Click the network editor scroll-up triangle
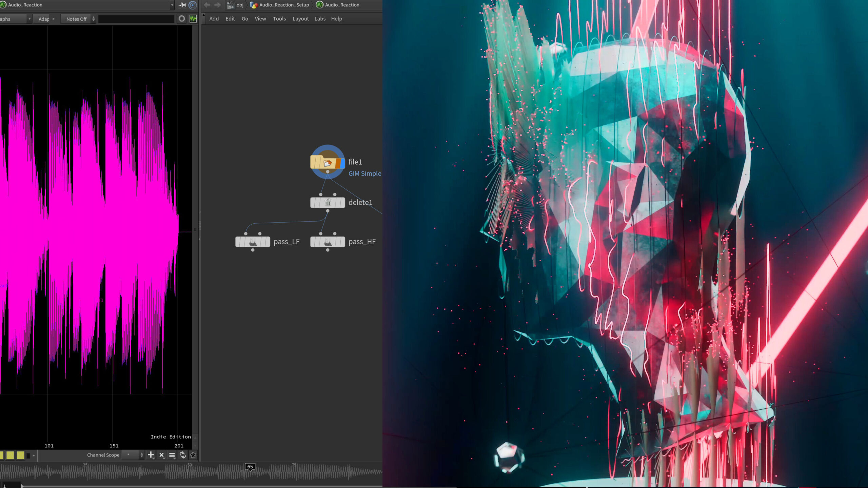 tap(203, 15)
